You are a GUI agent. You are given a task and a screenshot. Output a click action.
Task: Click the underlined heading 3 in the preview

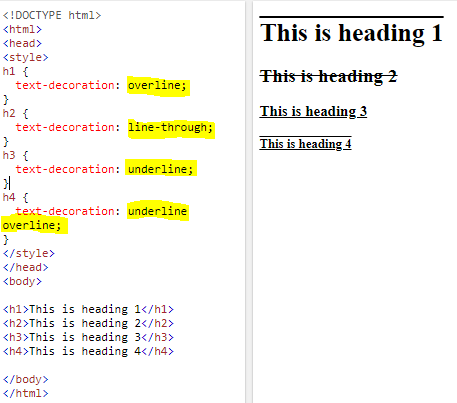(313, 111)
